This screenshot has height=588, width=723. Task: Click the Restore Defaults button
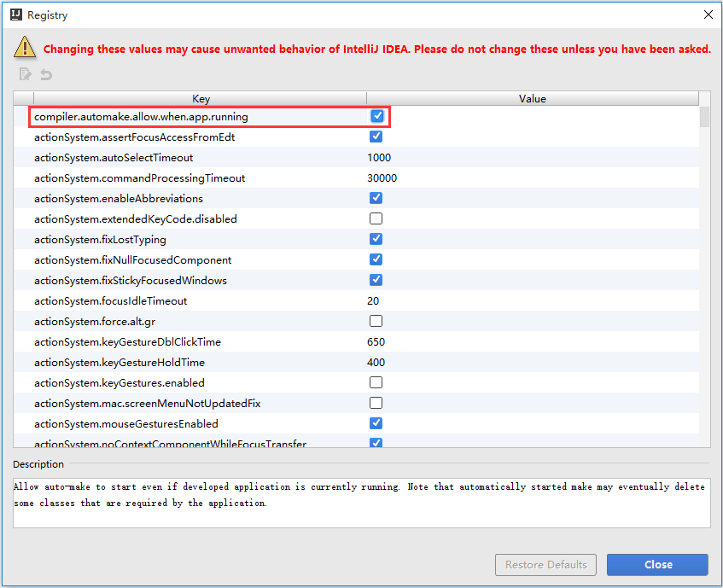click(x=546, y=564)
